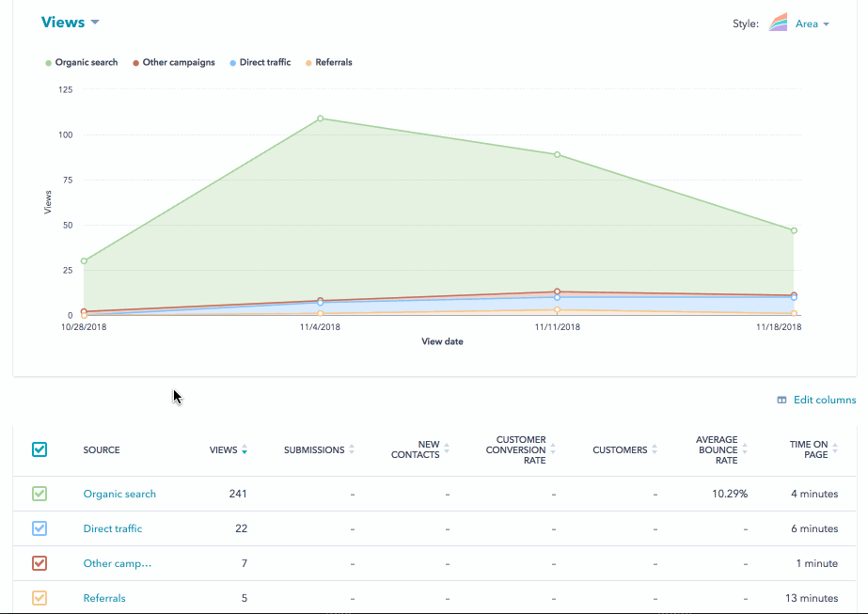Toggle the select-all checkbox in table header
Screen dimensions: 868x614
point(39,449)
